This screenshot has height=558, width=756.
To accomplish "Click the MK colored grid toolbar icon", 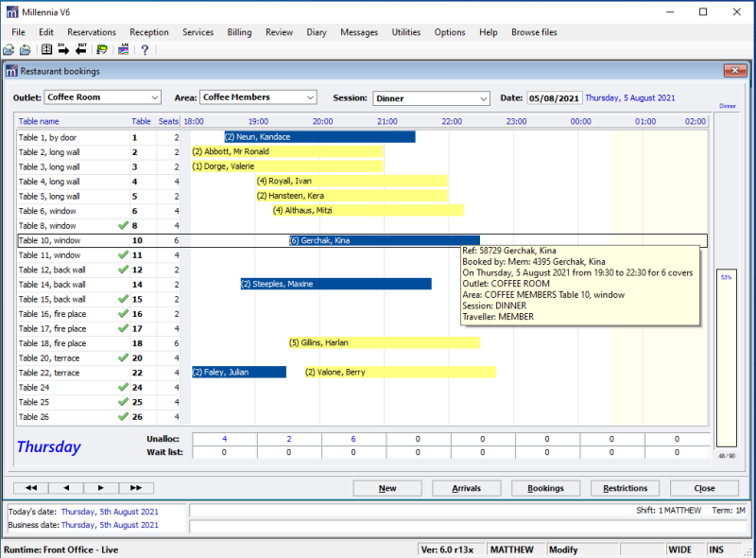I will [124, 50].
